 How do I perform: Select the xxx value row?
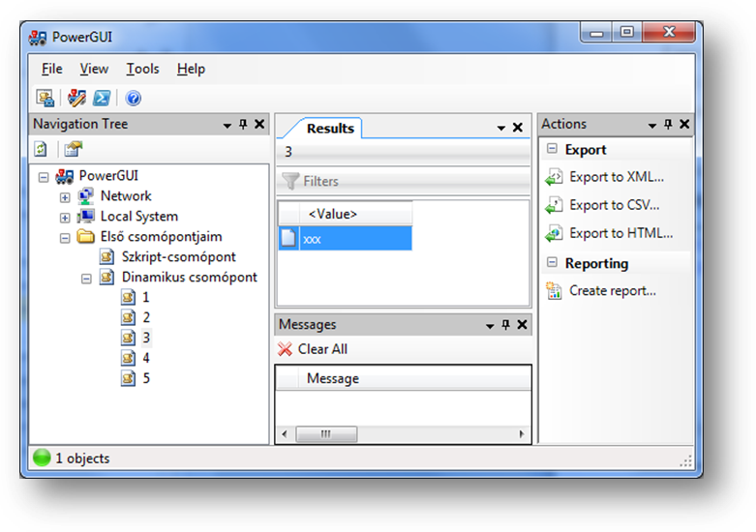coord(346,239)
